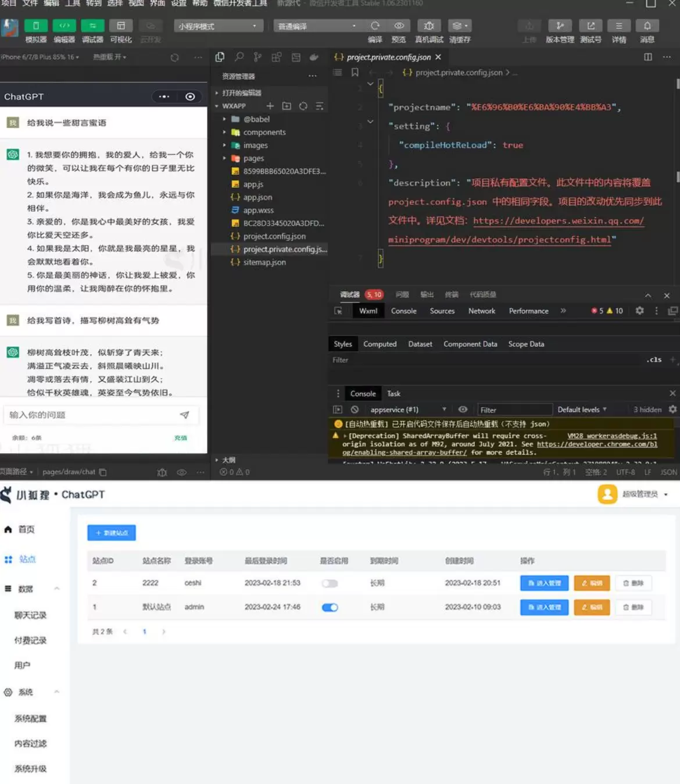
Task: Open chat records in admin sidebar
Action: [x=30, y=615]
